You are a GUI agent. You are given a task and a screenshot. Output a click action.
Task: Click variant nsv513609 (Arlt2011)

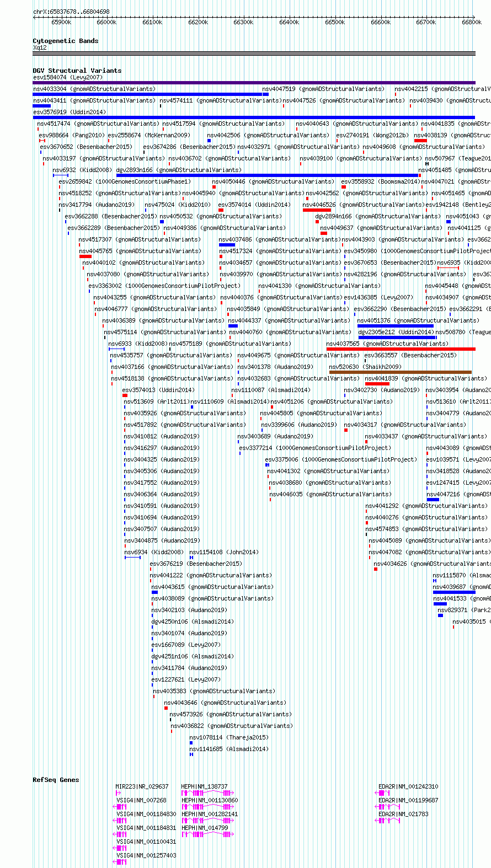click(x=157, y=401)
